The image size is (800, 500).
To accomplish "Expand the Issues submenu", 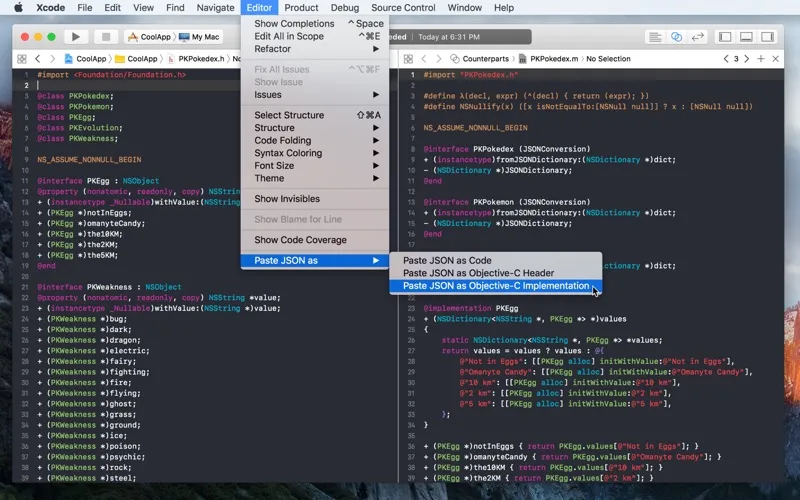I will [x=315, y=95].
